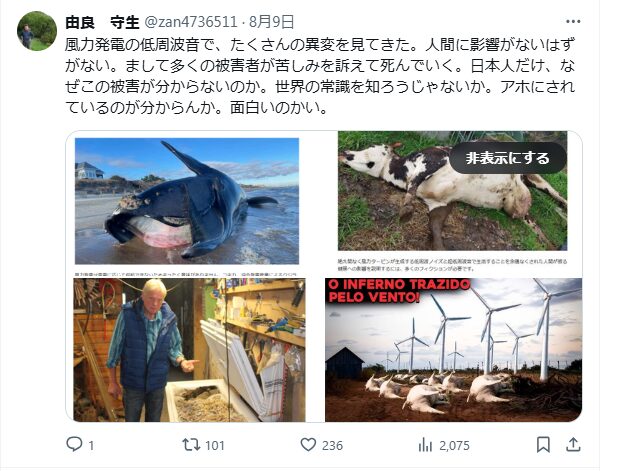View the wind turbines O INFERNO image
Screen dimensions: 625x471
[454, 350]
